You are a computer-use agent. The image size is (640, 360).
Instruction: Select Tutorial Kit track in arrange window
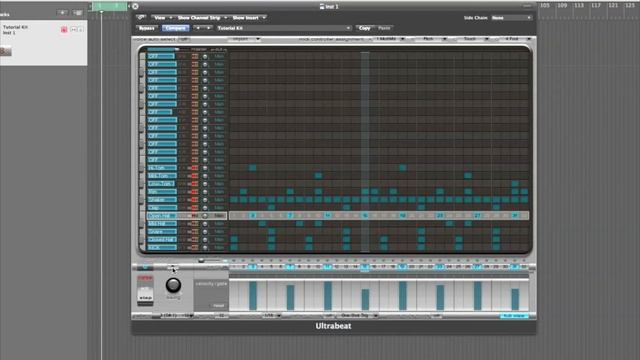(43, 44)
